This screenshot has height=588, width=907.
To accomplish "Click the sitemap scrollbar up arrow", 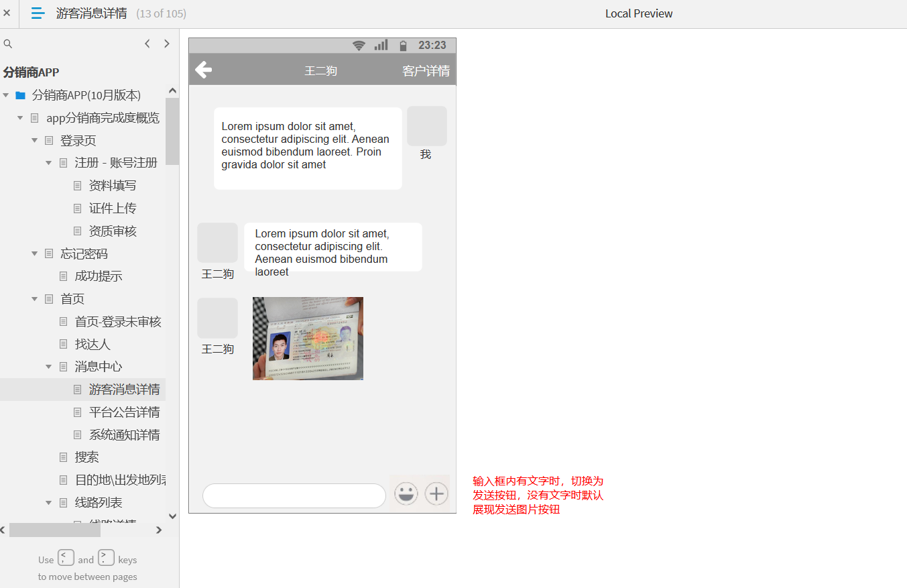I will pos(172,91).
